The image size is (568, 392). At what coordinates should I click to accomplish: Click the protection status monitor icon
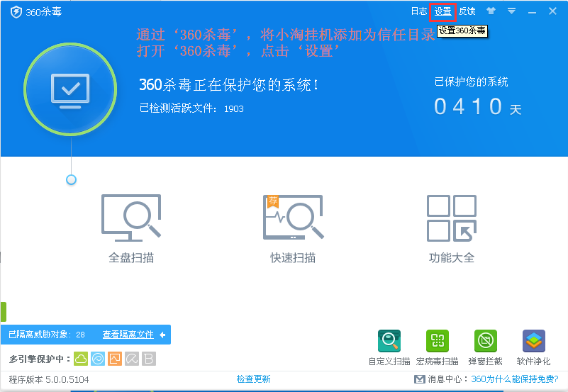[70, 89]
